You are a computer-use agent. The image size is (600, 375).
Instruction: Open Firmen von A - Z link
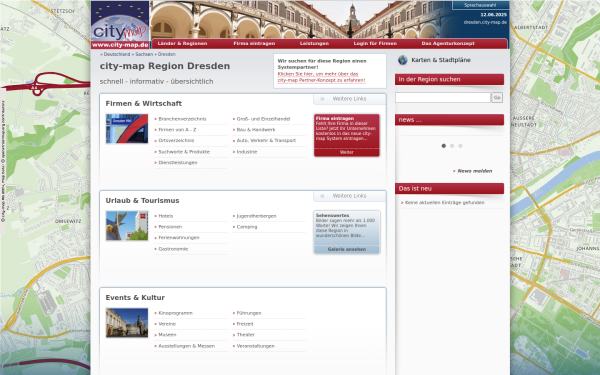point(177,130)
